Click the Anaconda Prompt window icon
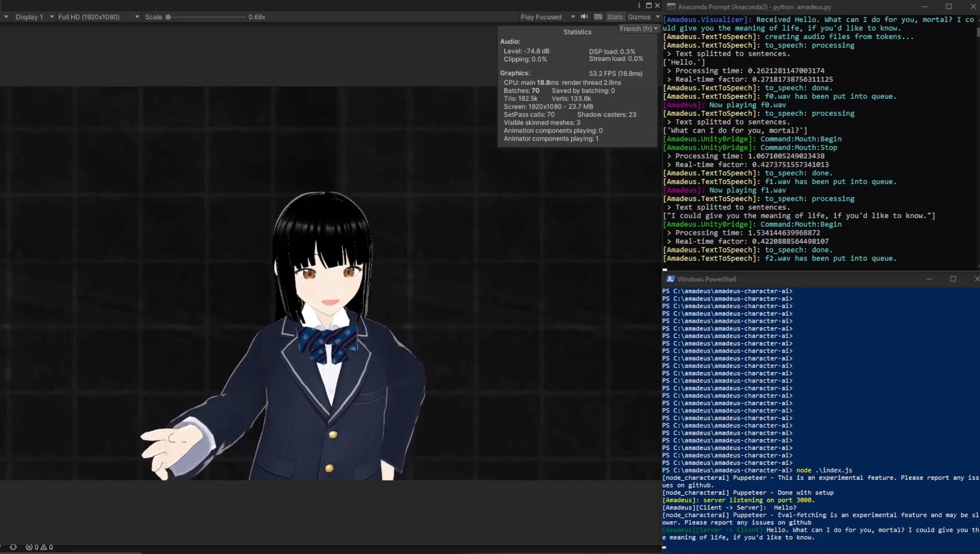Image resolution: width=980 pixels, height=554 pixels. pos(671,7)
